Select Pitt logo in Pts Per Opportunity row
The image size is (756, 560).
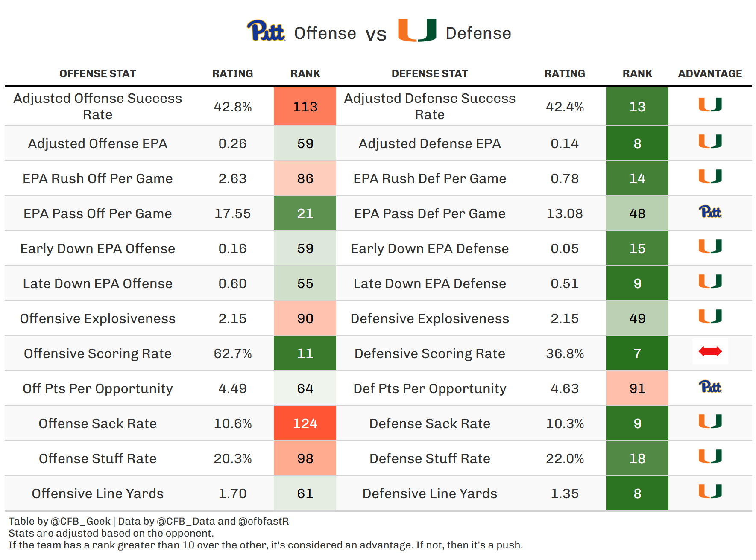click(x=710, y=387)
